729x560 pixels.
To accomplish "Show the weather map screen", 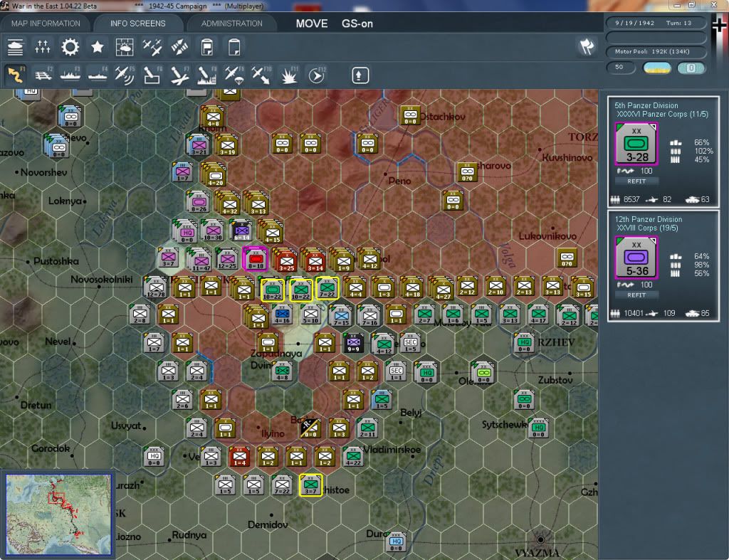I will [125, 47].
